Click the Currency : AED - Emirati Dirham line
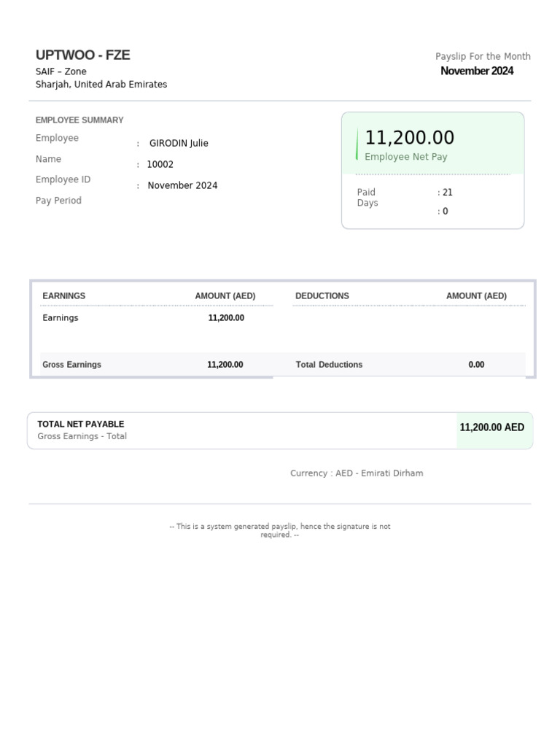560x747 pixels. click(x=357, y=473)
